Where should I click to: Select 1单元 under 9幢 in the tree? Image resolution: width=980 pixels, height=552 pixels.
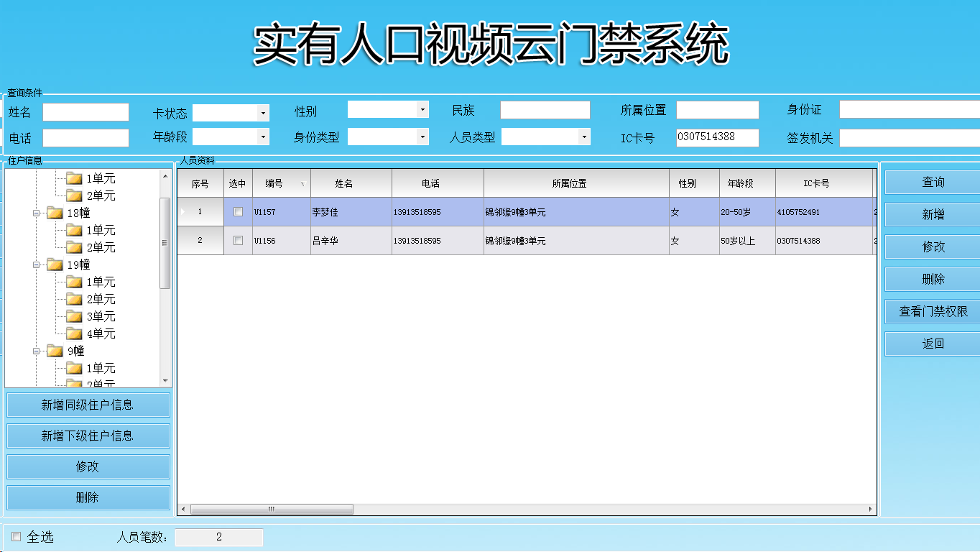(101, 368)
